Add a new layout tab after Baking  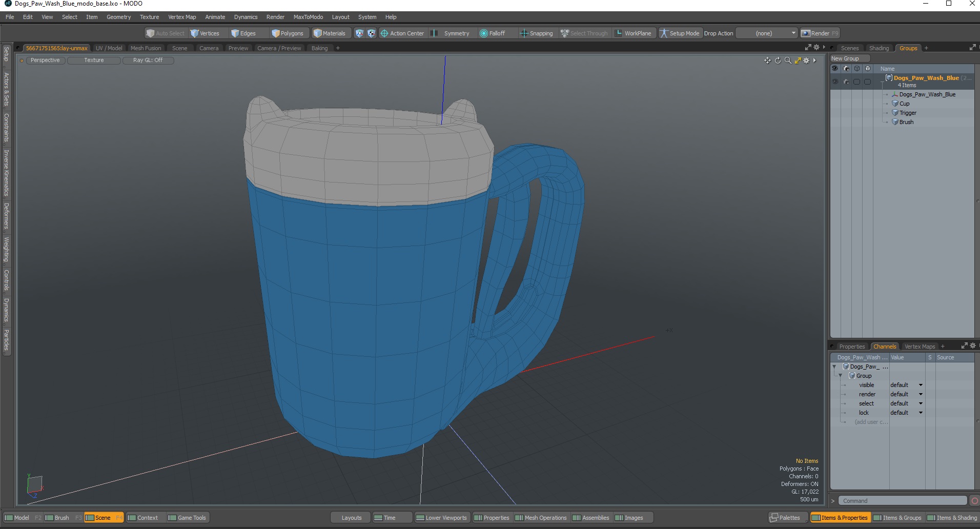click(x=338, y=48)
